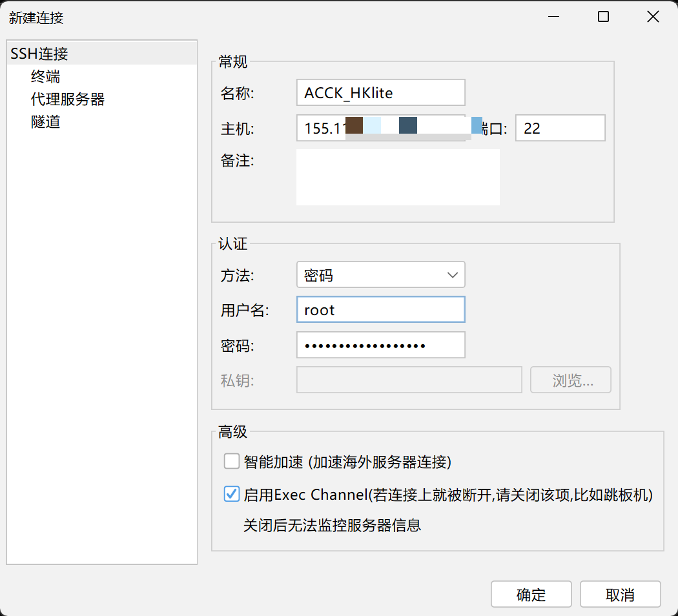Minimize the 新建连接 window

click(x=553, y=17)
